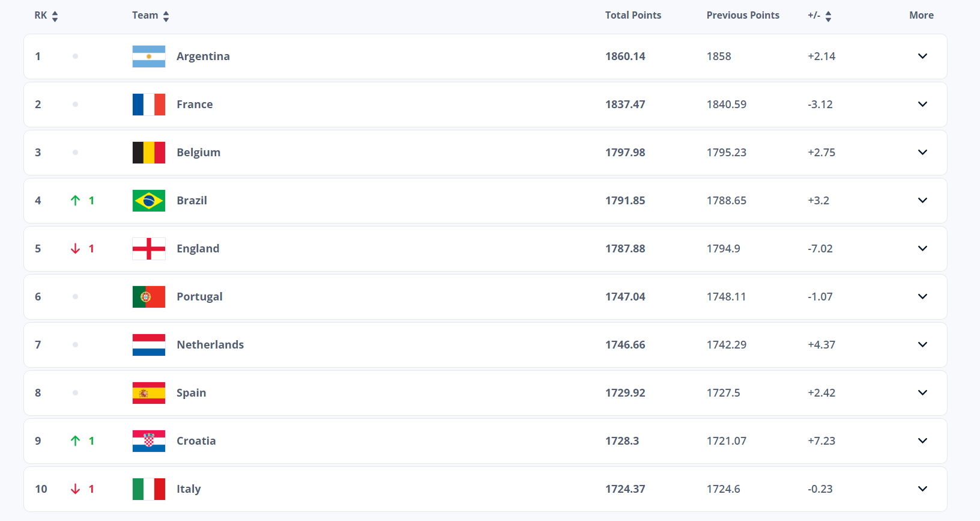
Task: Expand Italy row details chevron
Action: pyautogui.click(x=922, y=489)
